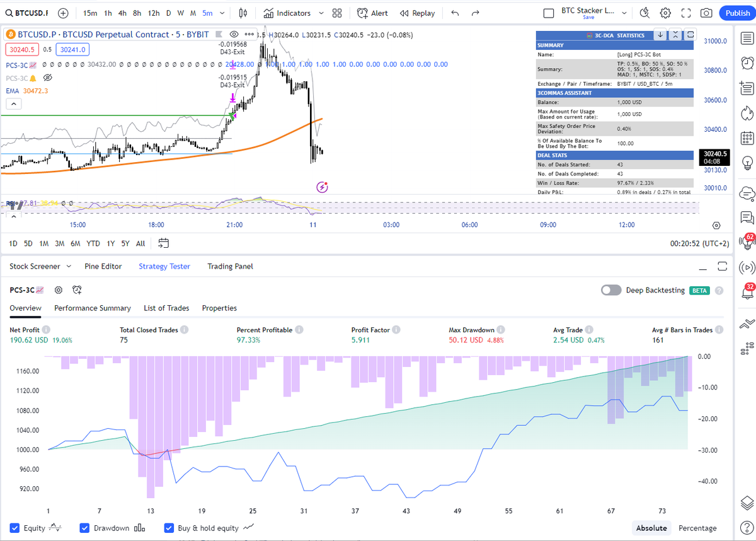Toggle Deep Backtesting switch
Image resolution: width=756 pixels, height=541 pixels.
tap(611, 290)
